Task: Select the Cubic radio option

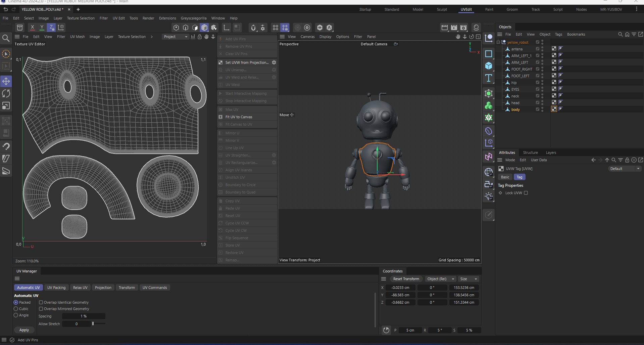Action: pos(16,309)
